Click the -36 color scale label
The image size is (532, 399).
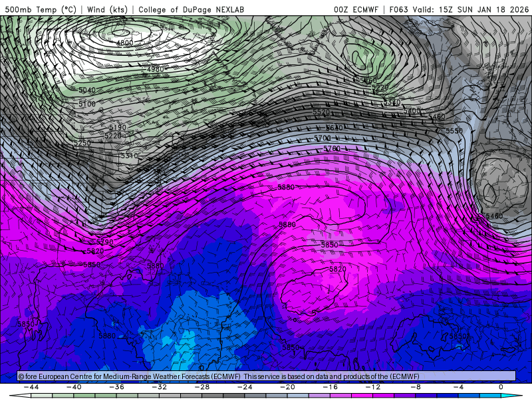(x=117, y=387)
